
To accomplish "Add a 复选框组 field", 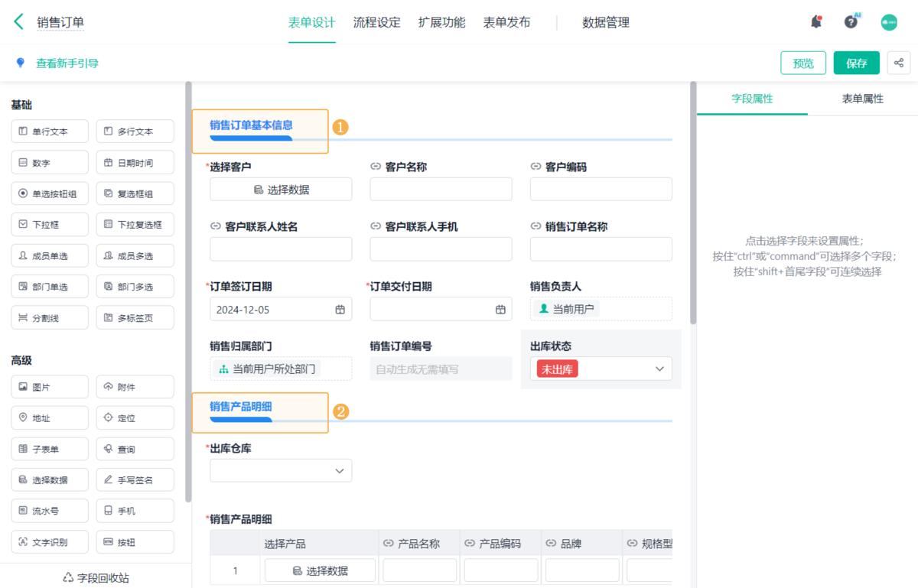I will [135, 193].
